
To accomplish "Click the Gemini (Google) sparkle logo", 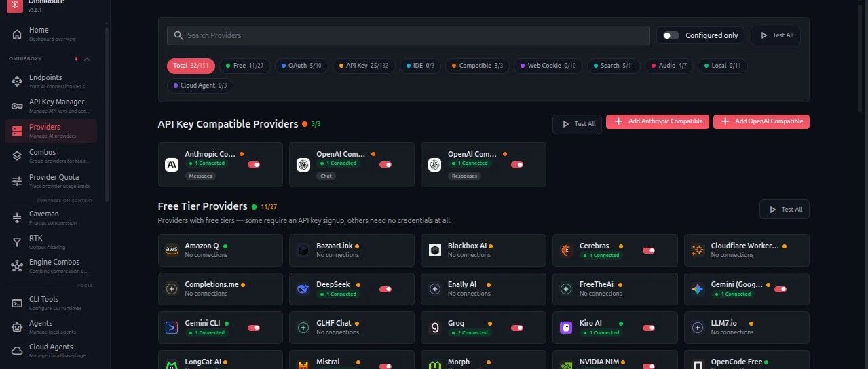I will [698, 289].
